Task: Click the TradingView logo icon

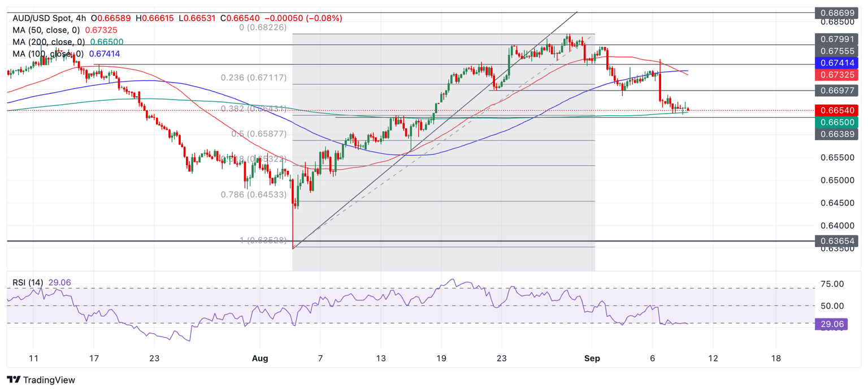Action: point(13,380)
